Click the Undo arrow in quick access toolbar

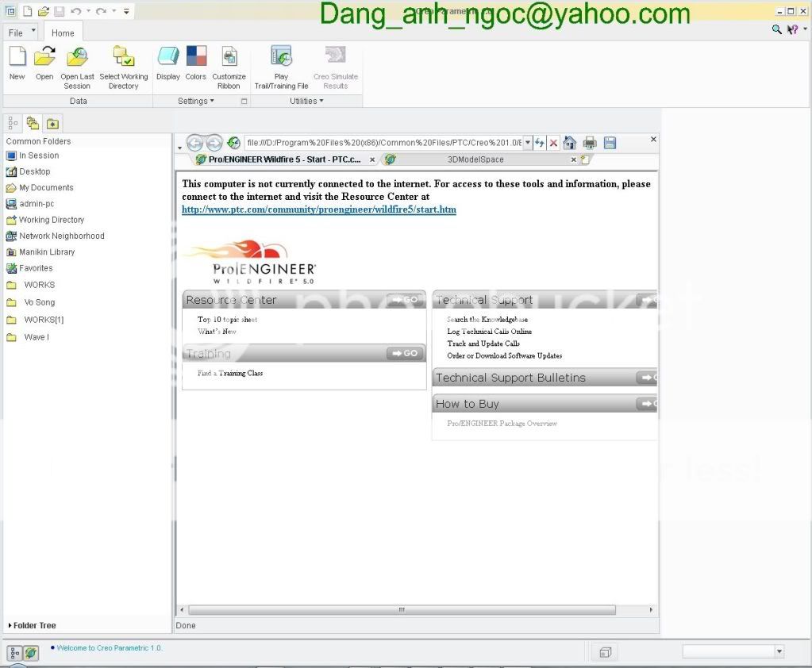pyautogui.click(x=75, y=11)
